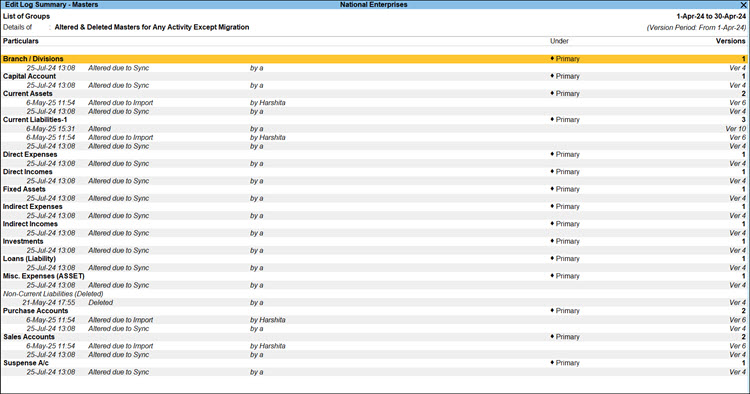The width and height of the screenshot is (750, 394).
Task: Click the Version Period From 1-Apr-24 text
Action: 696,28
